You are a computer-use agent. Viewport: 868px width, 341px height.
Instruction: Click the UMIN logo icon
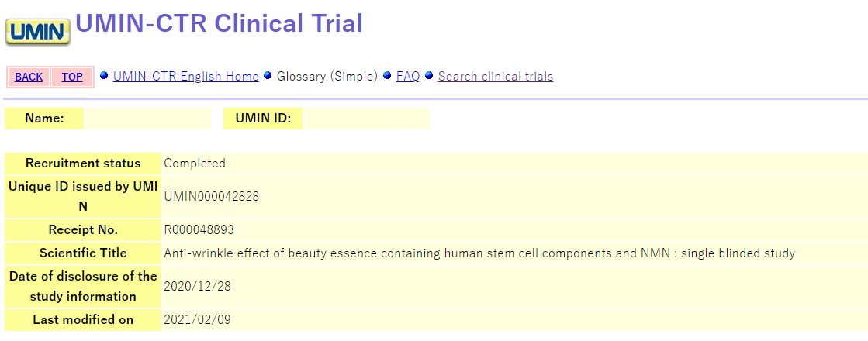click(38, 32)
